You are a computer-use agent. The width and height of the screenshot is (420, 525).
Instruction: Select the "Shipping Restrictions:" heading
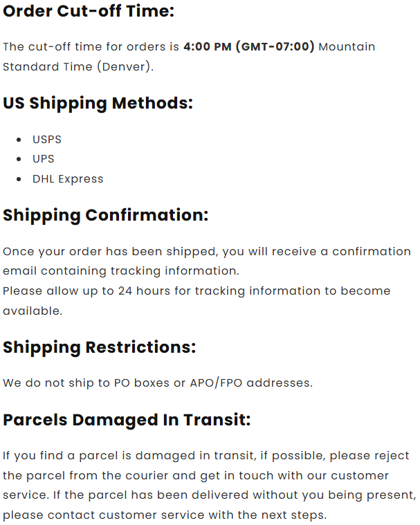pyautogui.click(x=99, y=347)
